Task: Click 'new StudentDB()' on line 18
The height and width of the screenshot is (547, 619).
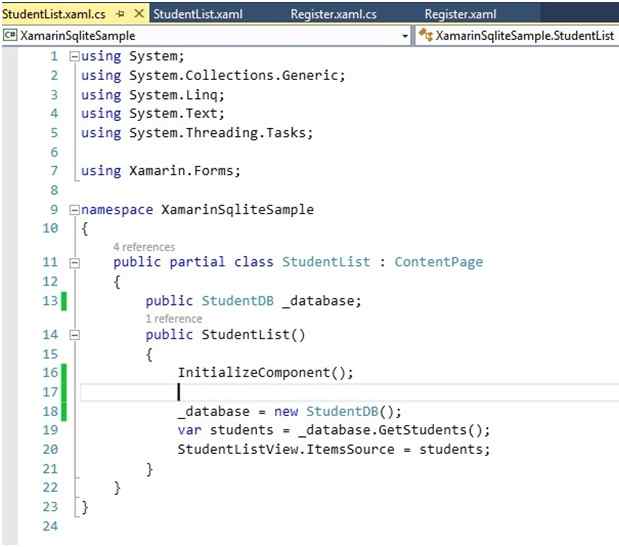Action: [338, 411]
